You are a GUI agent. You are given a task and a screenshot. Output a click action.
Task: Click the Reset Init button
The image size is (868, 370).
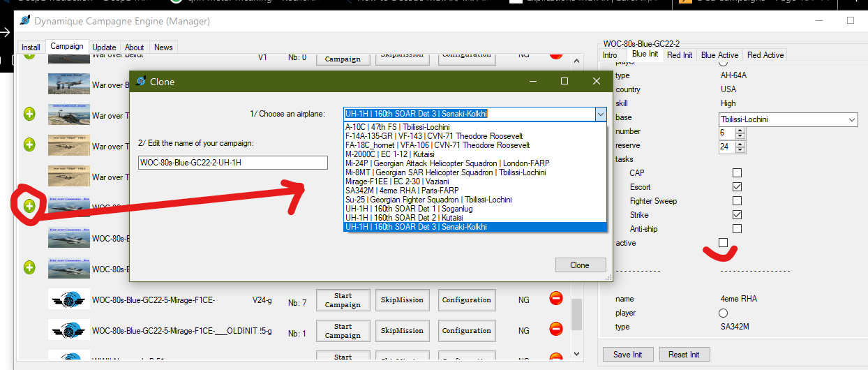[684, 354]
